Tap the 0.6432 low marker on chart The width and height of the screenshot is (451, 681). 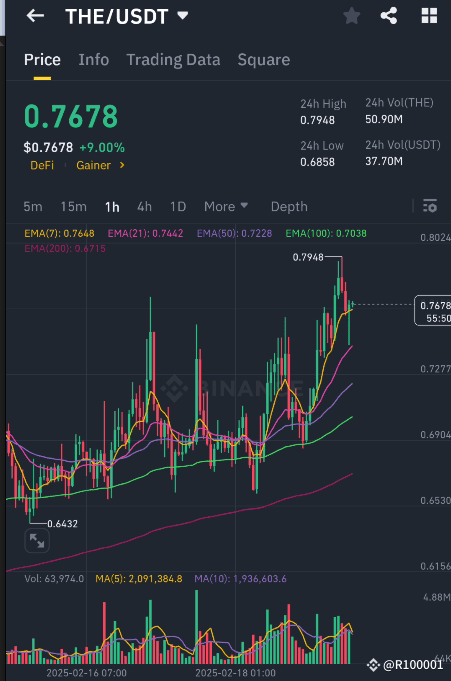click(63, 524)
